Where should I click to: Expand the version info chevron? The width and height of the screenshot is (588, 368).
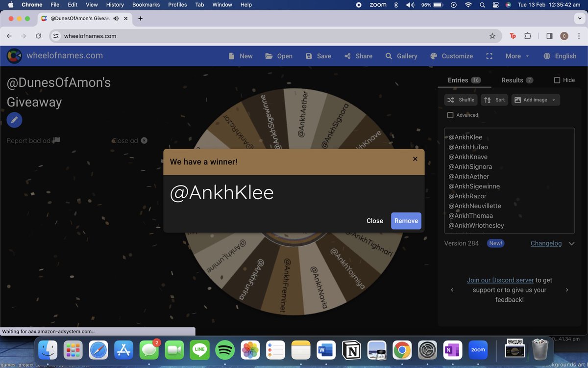pos(571,243)
